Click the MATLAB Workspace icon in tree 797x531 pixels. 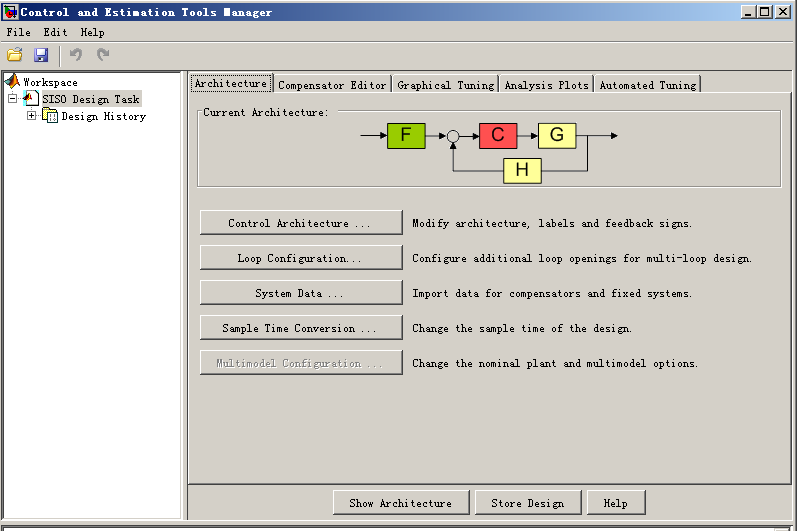12,81
